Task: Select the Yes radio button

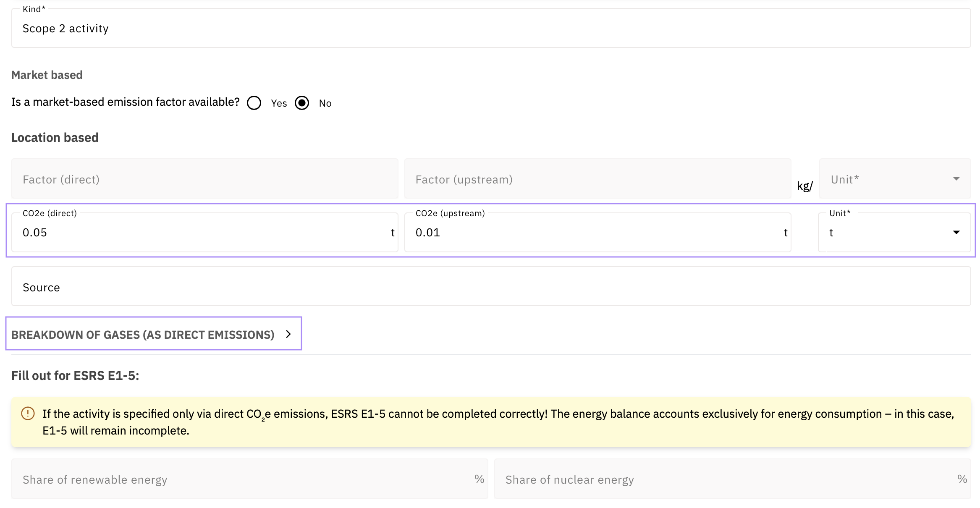Action: tap(254, 103)
